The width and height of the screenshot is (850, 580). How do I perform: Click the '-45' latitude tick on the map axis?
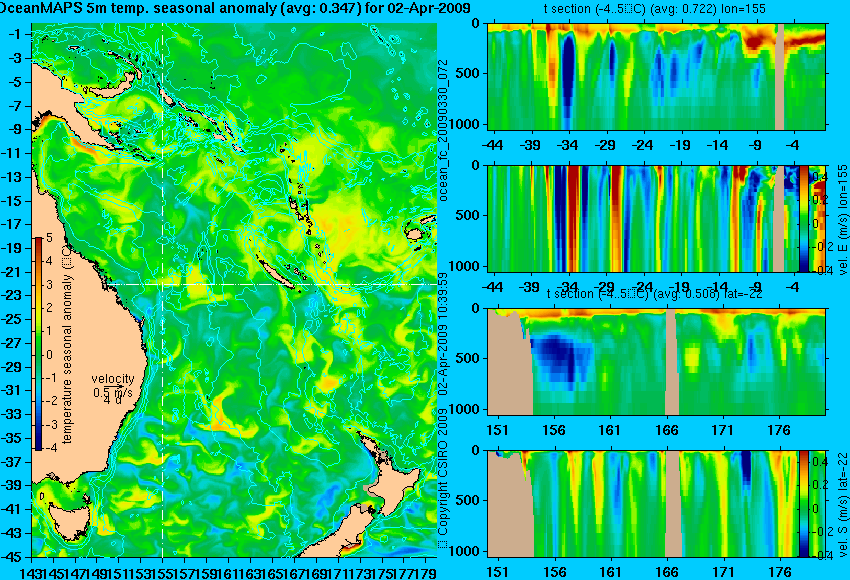12,556
